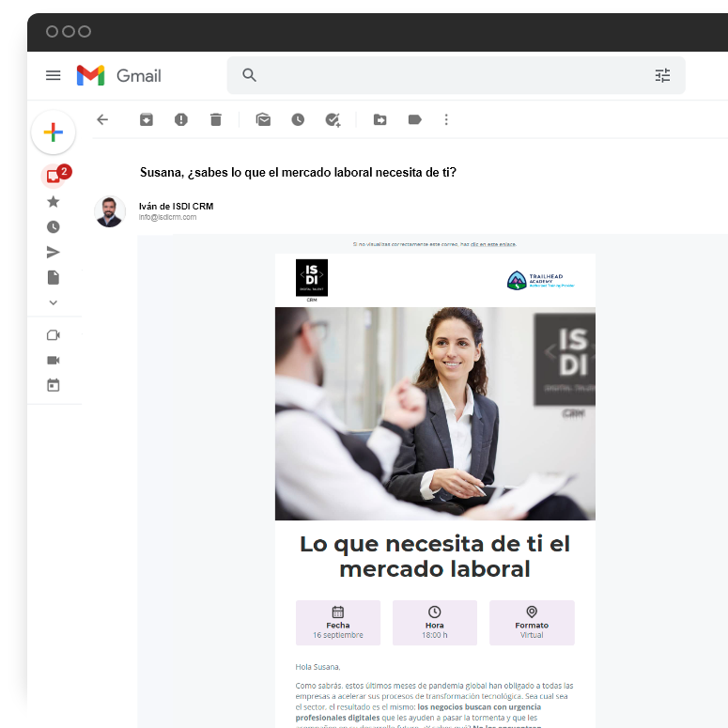Join a meeting camera icon
728x728 pixels.
coord(54,361)
